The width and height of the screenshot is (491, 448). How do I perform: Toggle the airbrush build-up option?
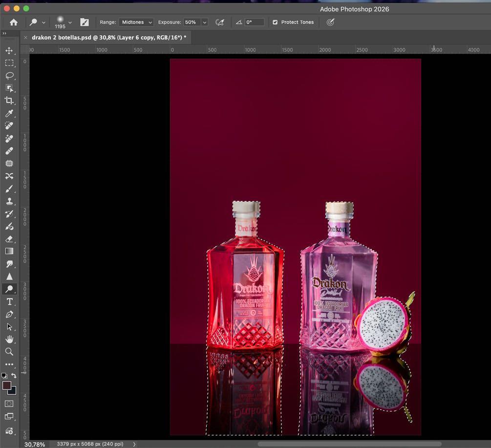220,22
